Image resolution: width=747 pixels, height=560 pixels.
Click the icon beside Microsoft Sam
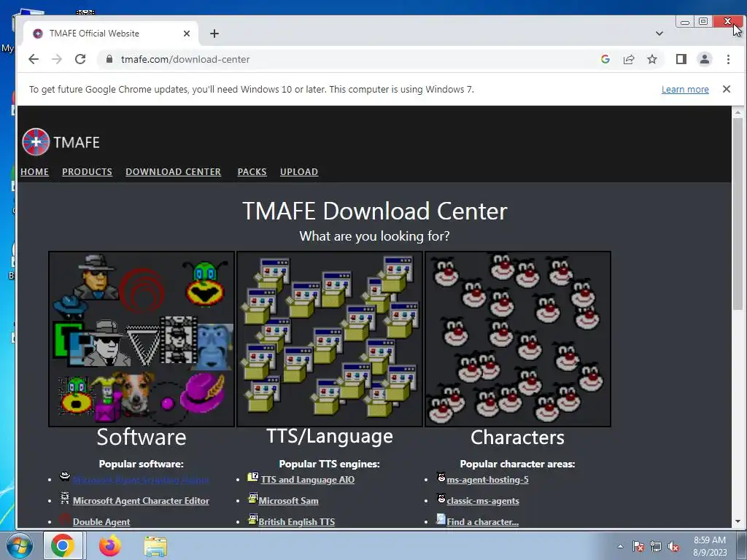click(253, 498)
